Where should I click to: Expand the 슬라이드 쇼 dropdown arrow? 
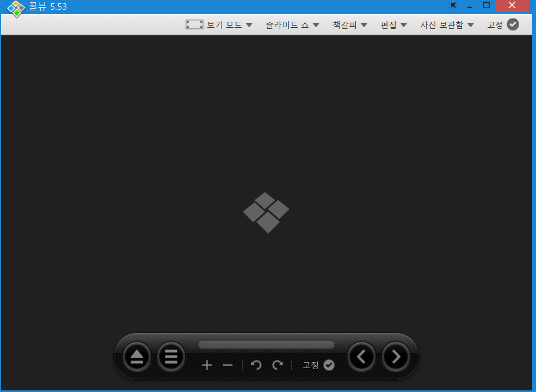pyautogui.click(x=316, y=25)
